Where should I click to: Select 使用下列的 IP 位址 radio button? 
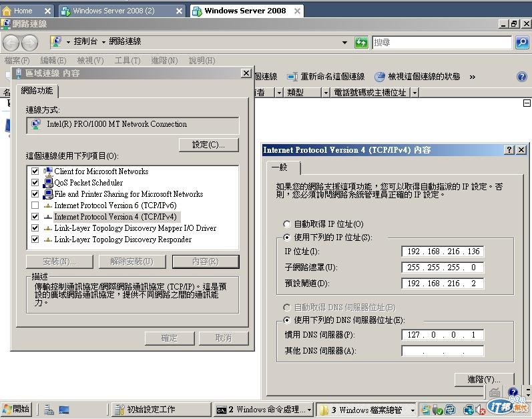coord(287,238)
